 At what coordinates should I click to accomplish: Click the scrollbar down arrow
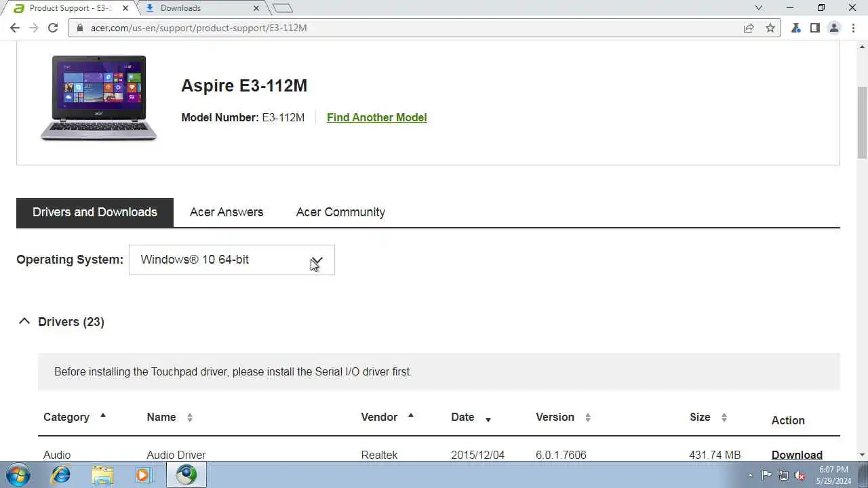pyautogui.click(x=862, y=455)
